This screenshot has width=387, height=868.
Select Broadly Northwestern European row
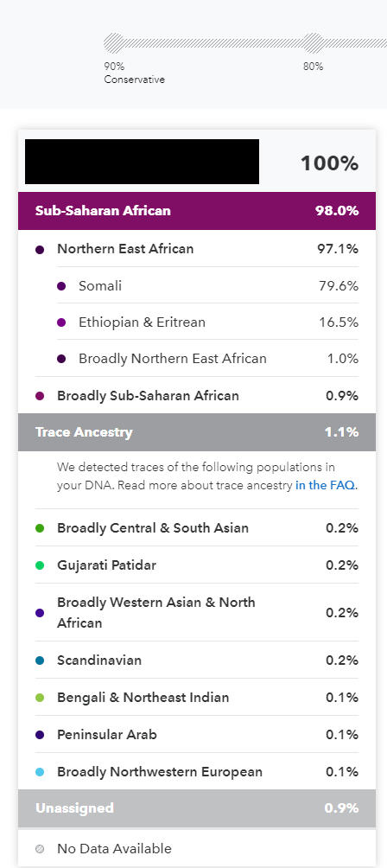pos(197,772)
